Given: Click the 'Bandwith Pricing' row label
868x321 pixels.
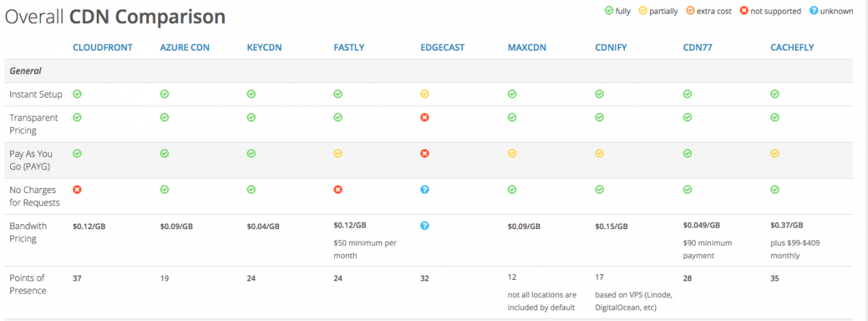Looking at the screenshot, I should 28,232.
